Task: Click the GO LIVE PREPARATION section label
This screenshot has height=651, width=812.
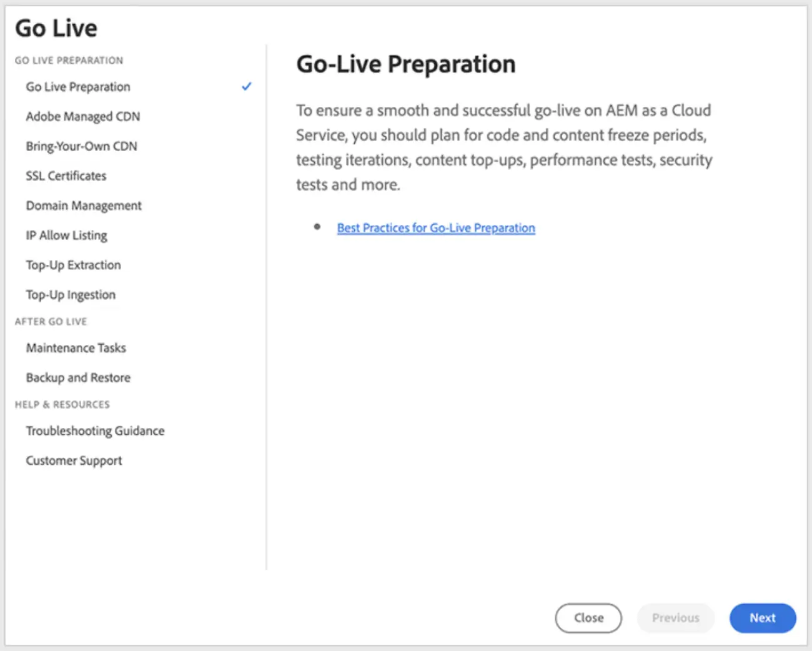Action: pos(69,61)
